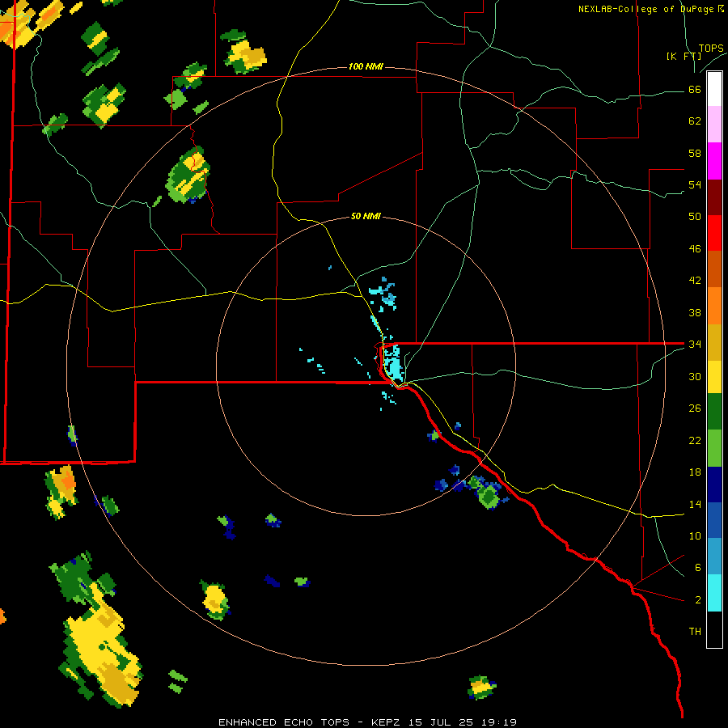Image resolution: width=728 pixels, height=728 pixels.
Task: Click the "34" legend value
Action: coord(695,345)
